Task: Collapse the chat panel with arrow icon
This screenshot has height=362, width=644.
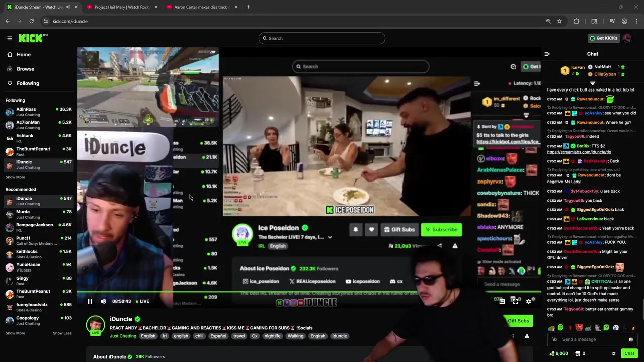Action: (547, 54)
